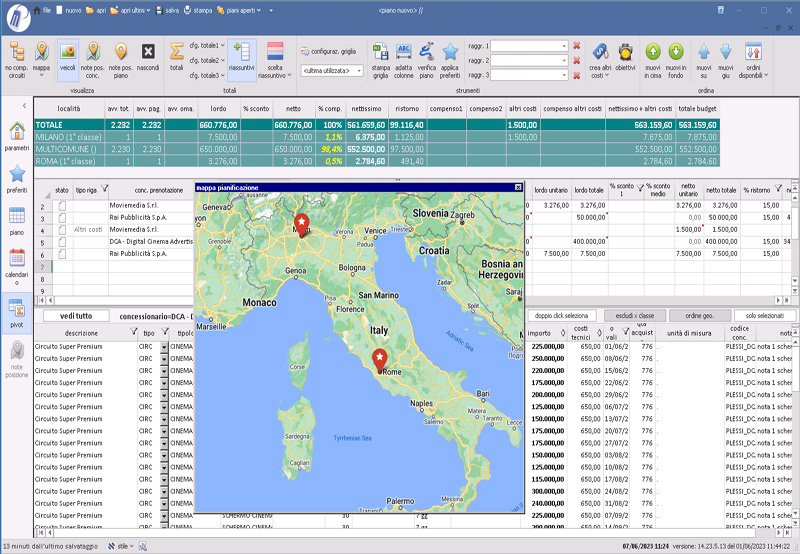This screenshot has height=554, width=800.
Task: Open the piani aperti menu
Action: (x=240, y=9)
